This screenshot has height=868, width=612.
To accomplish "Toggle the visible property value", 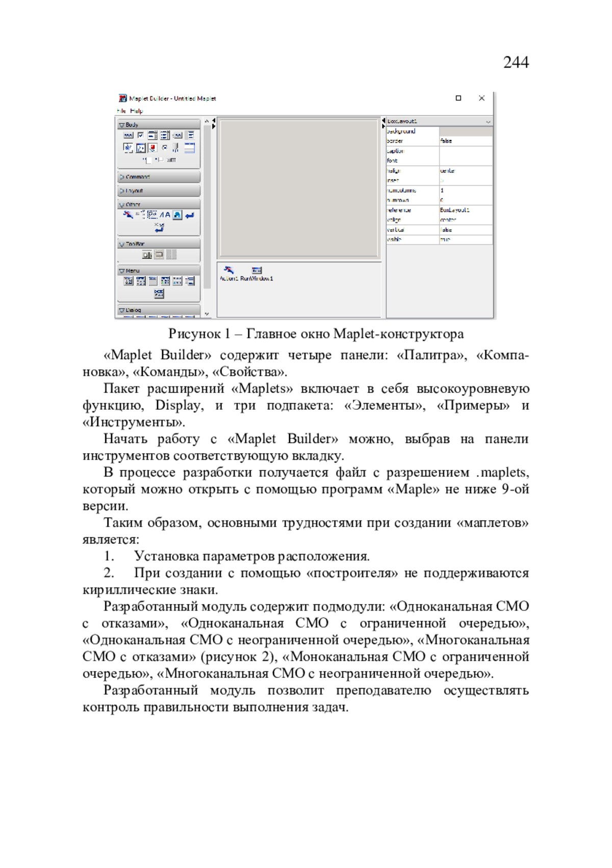I will (465, 240).
